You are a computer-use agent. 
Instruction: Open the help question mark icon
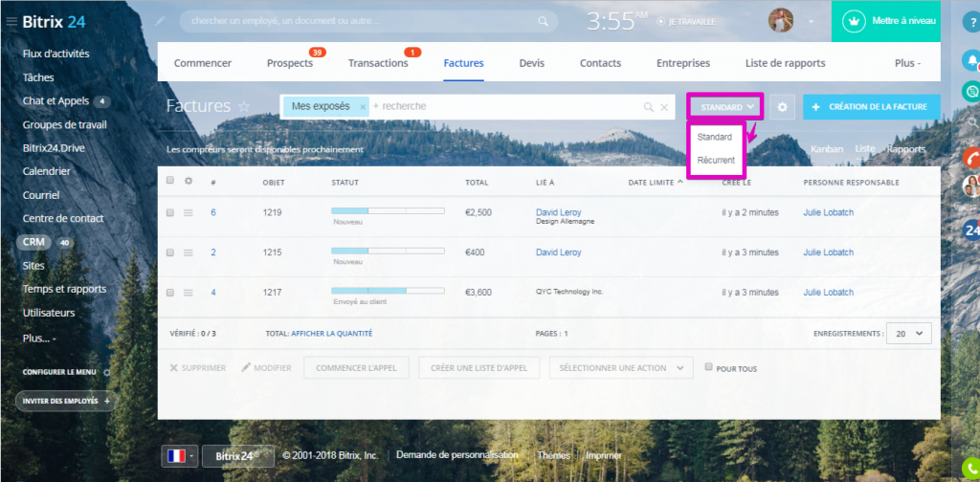coord(971,22)
